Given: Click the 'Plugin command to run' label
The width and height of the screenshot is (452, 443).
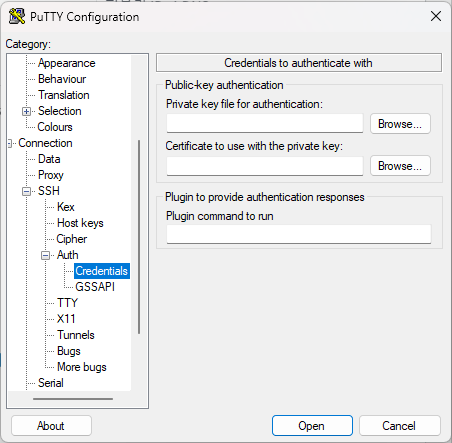Looking at the screenshot, I should coord(220,216).
